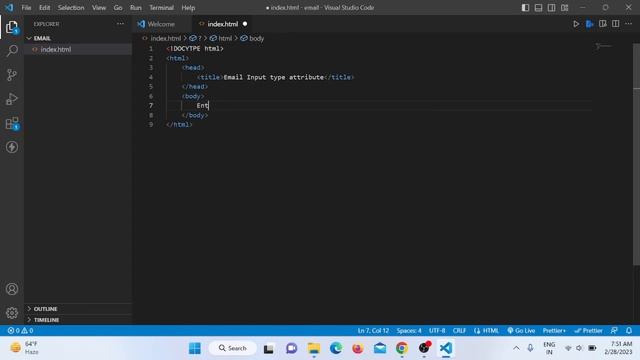Image resolution: width=640 pixels, height=360 pixels.
Task: Open the Terminal menu
Action: pyautogui.click(x=161, y=8)
